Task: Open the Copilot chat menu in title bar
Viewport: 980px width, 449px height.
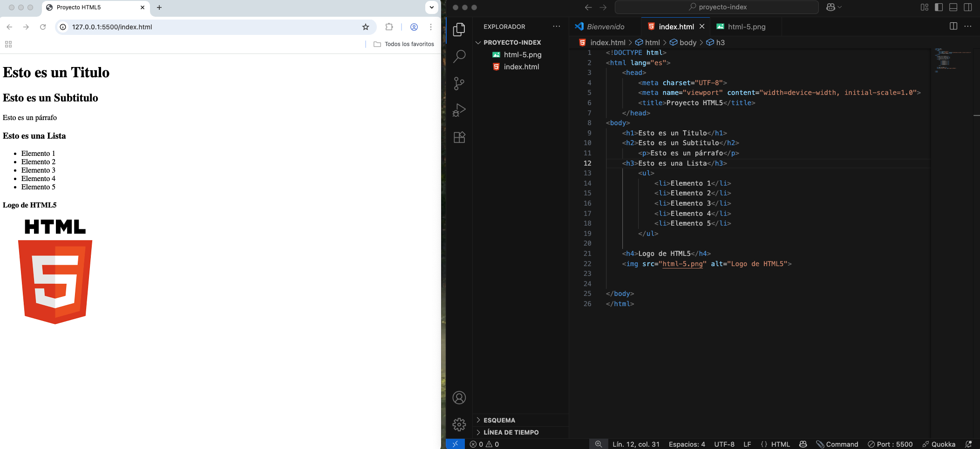Action: (x=834, y=7)
